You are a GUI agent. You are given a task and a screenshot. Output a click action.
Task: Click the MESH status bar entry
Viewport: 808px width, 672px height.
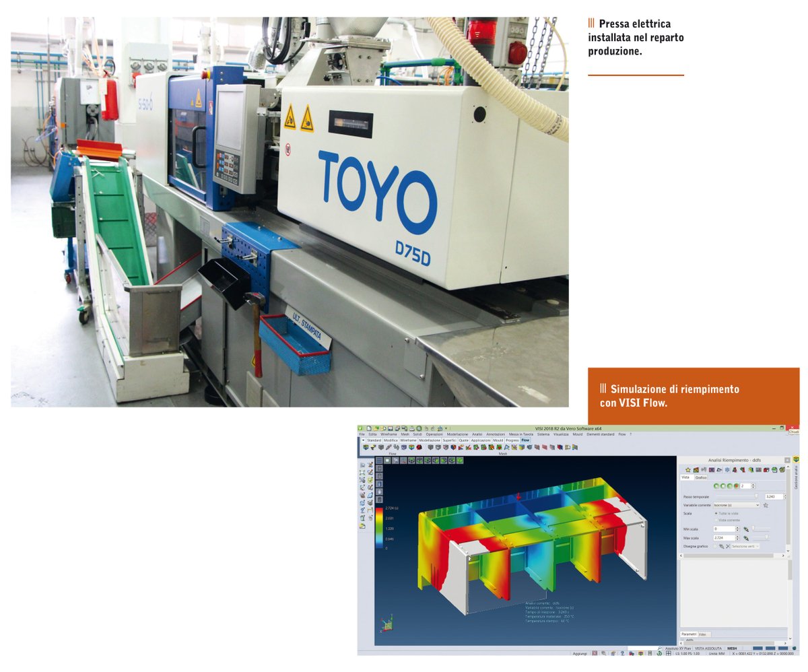(x=732, y=648)
